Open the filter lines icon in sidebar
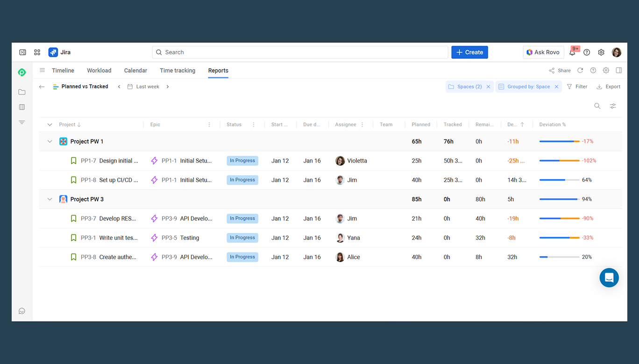639x364 pixels. pyautogui.click(x=22, y=122)
